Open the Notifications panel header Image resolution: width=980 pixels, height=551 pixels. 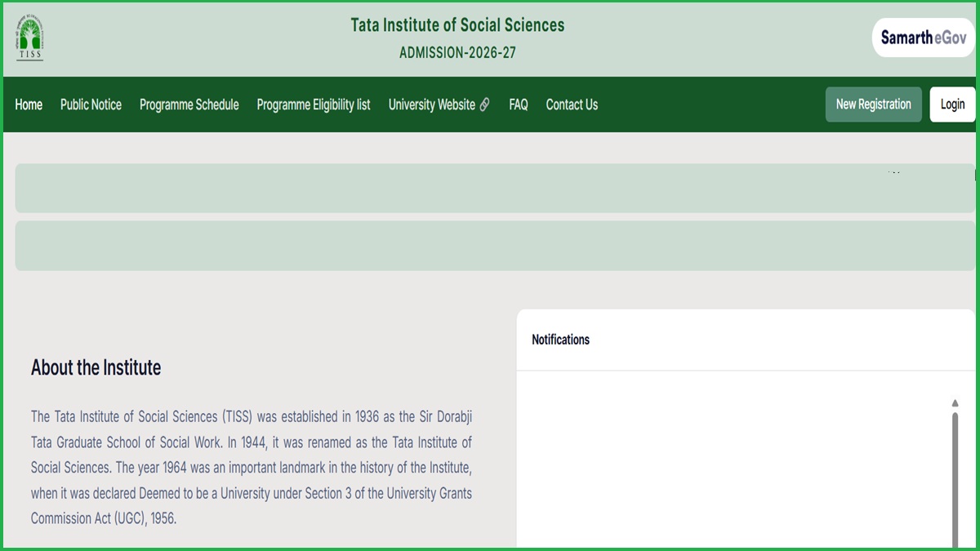coord(561,340)
